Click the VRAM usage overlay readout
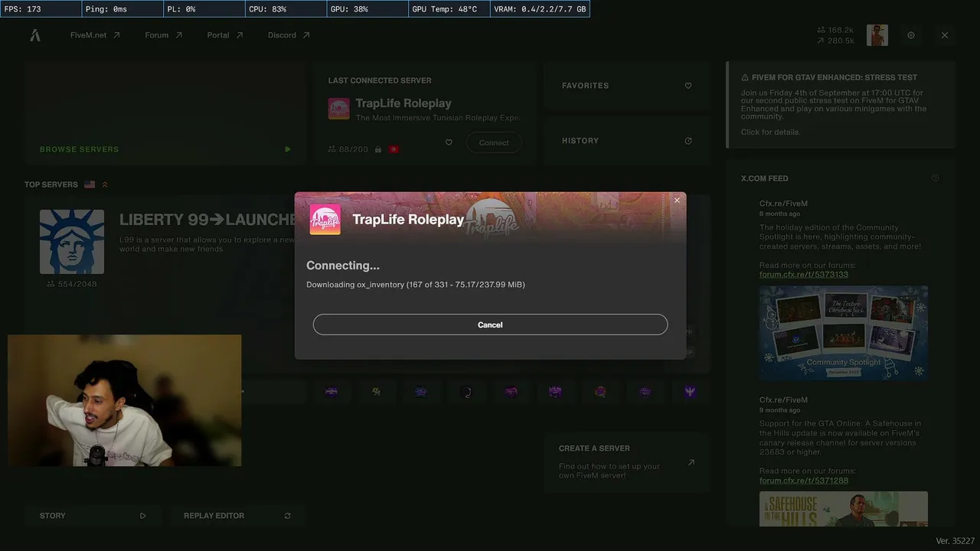Image resolution: width=980 pixels, height=551 pixels. (x=540, y=9)
